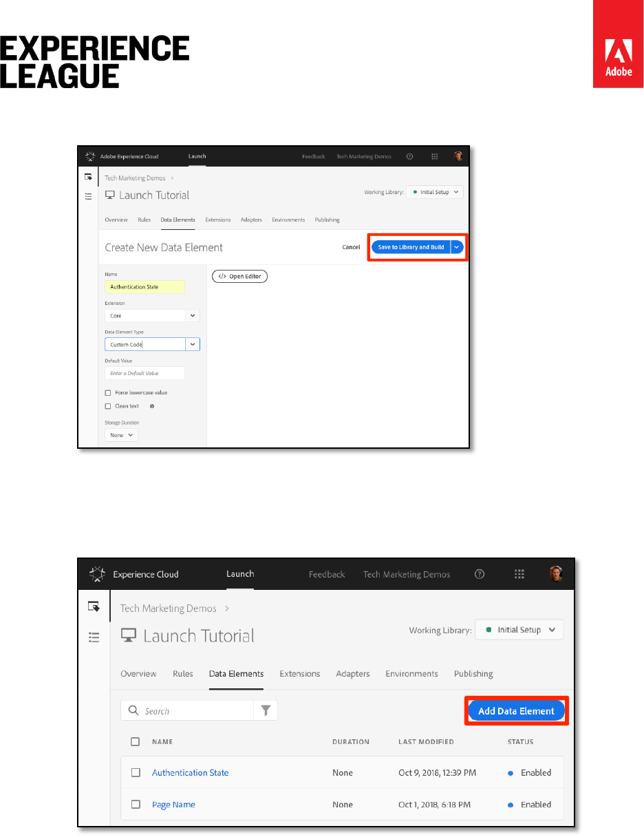Enable Force lowercase value checkbox
The width and height of the screenshot is (644, 837).
(108, 392)
